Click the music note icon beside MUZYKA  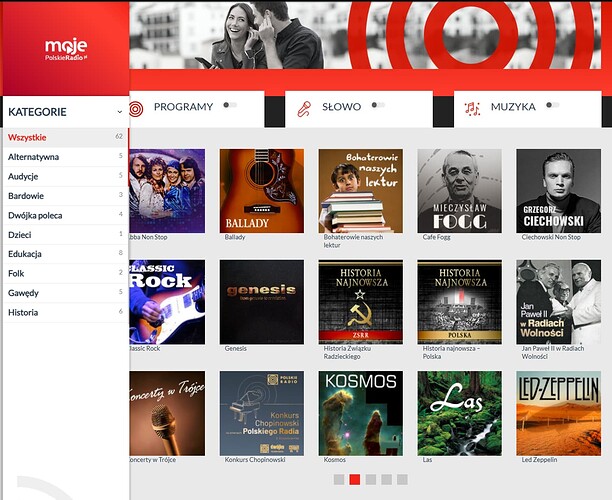click(x=473, y=108)
